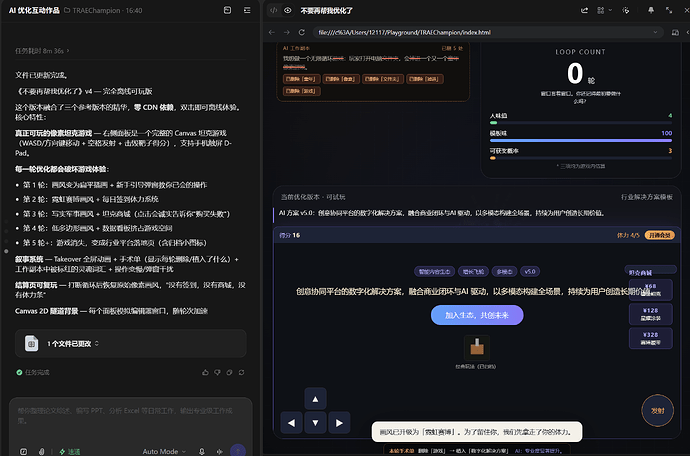The height and width of the screenshot is (456, 690).
Task: Click the up arrow D-pad button
Action: pyautogui.click(x=316, y=399)
